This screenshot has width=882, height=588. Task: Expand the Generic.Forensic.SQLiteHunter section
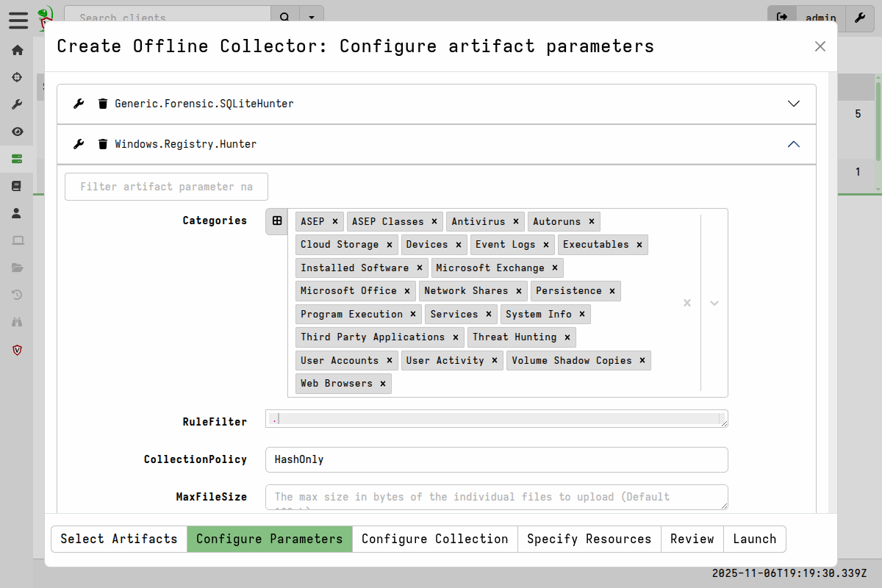point(793,104)
